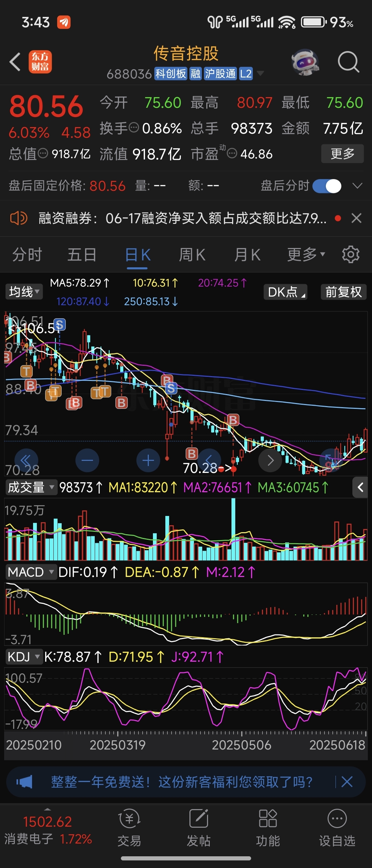
Task: Tap the speaker announcement icon
Action: coord(19,218)
